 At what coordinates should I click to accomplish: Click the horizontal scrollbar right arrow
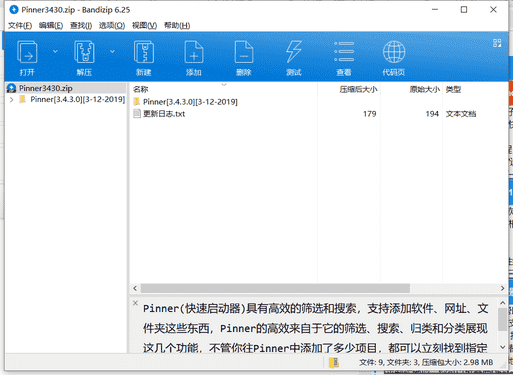tap(502, 288)
